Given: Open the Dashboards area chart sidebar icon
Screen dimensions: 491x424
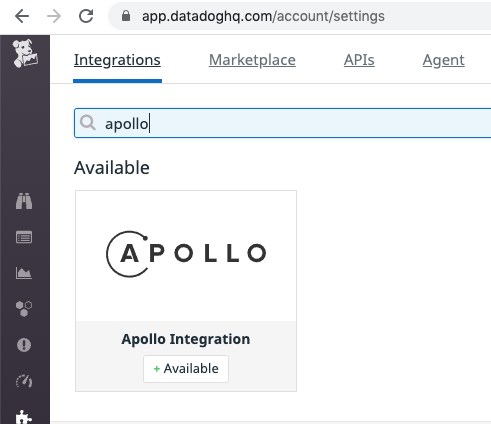Looking at the screenshot, I should point(24,273).
